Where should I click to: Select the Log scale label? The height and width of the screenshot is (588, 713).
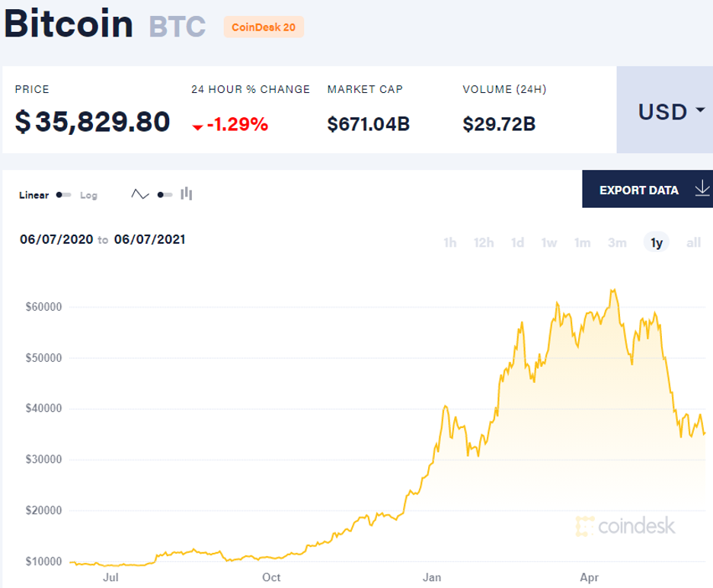point(88,195)
